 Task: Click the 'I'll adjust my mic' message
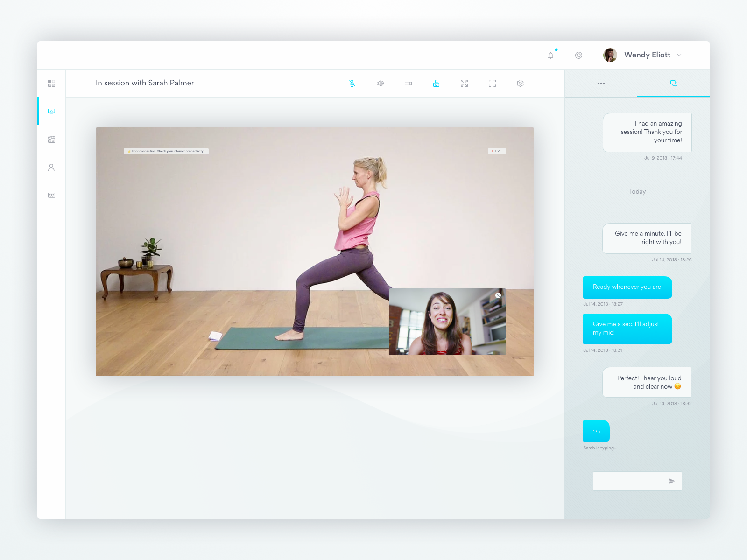tap(627, 329)
